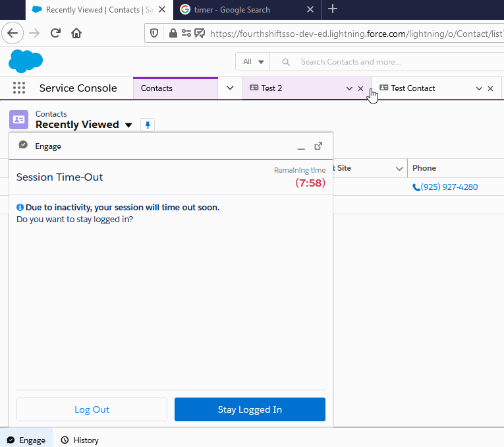Click the Salesforce cloud logo
Viewport: 504px width, 447px height.
point(26,61)
